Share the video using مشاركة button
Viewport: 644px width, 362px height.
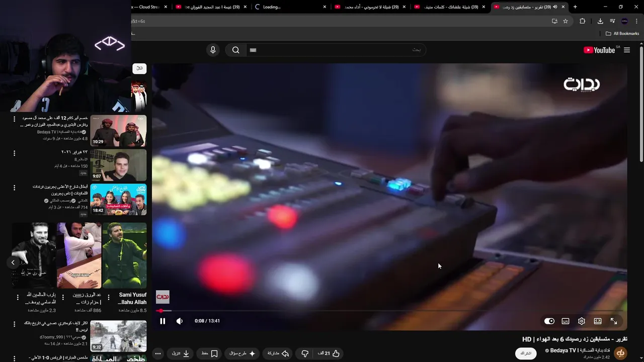[x=278, y=353]
